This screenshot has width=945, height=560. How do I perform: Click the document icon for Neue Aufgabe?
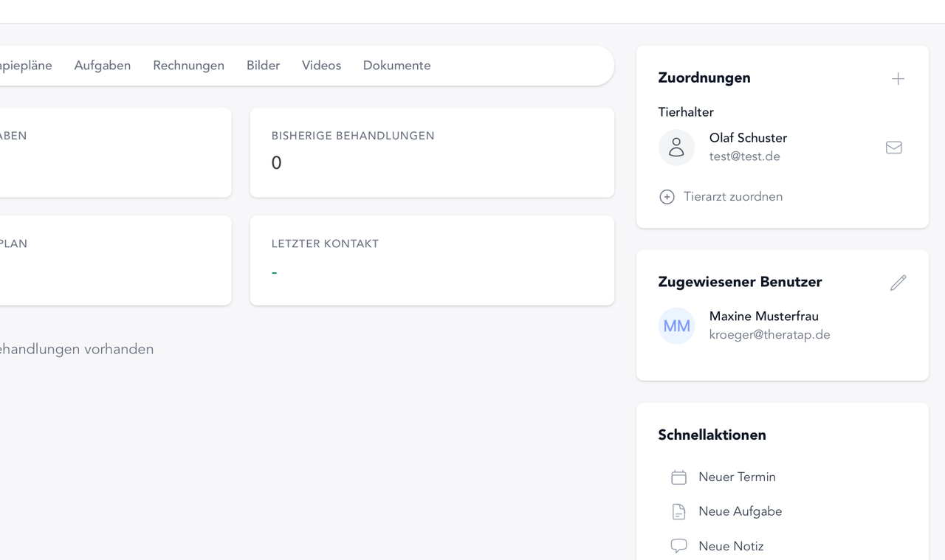pos(678,511)
